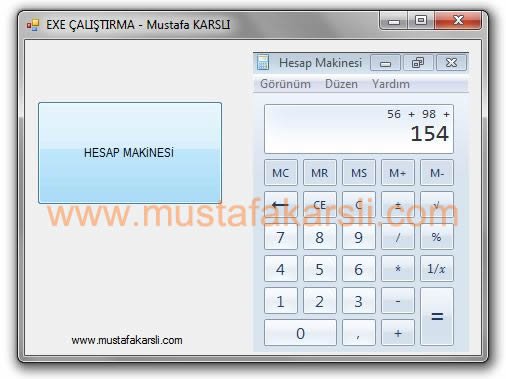Click the multiplication asterisk key
Screen dimensions: 506x379
[398, 269]
